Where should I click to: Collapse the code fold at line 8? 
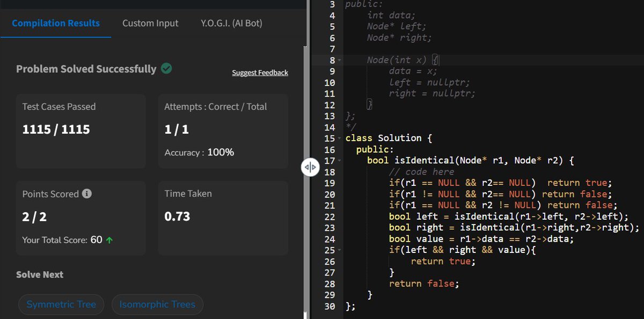[x=340, y=60]
